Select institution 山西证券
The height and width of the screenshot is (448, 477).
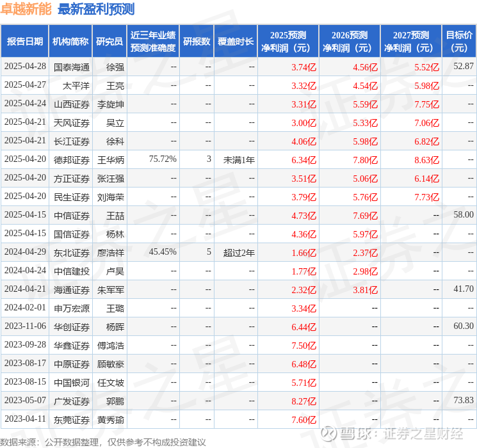(x=72, y=104)
